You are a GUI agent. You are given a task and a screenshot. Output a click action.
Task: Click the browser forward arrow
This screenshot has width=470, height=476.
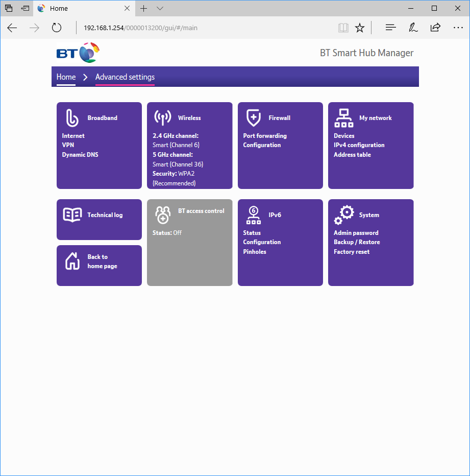point(34,28)
